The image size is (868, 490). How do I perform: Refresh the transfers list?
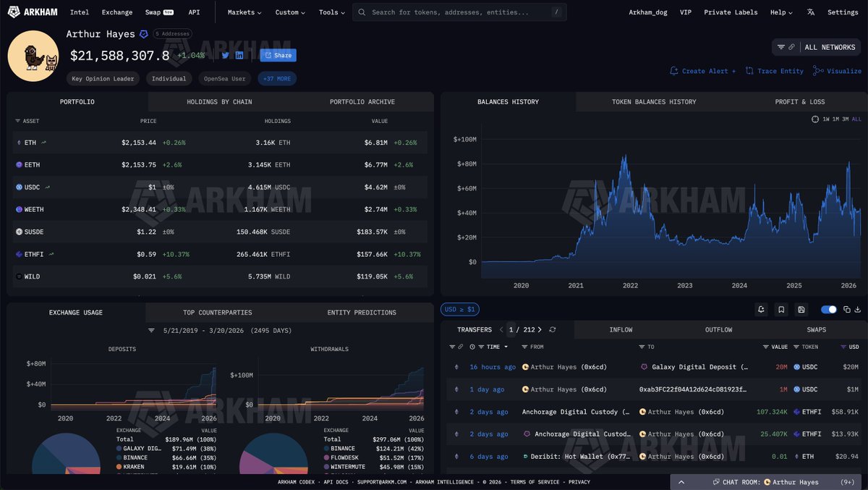[553, 329]
